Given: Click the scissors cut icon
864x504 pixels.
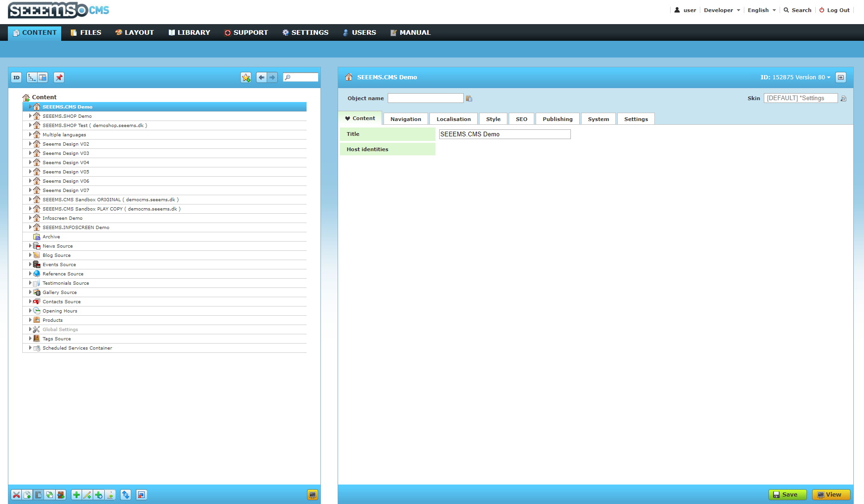Looking at the screenshot, I should point(16,495).
